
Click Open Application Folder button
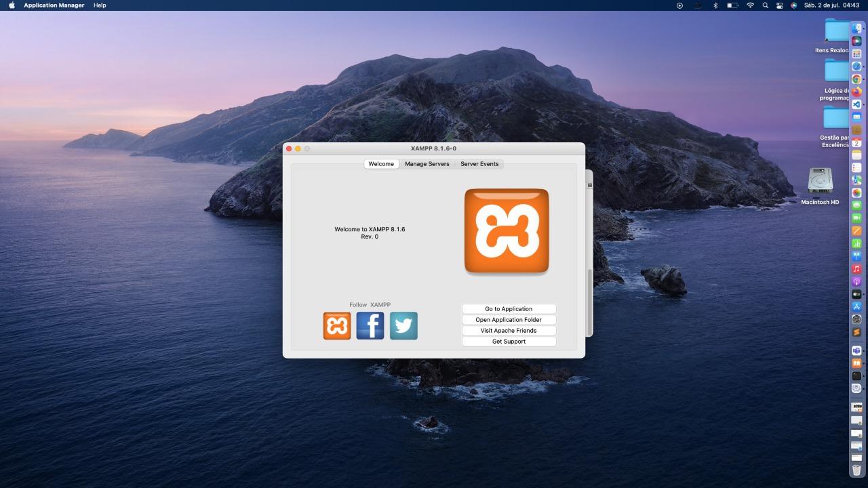click(x=509, y=320)
